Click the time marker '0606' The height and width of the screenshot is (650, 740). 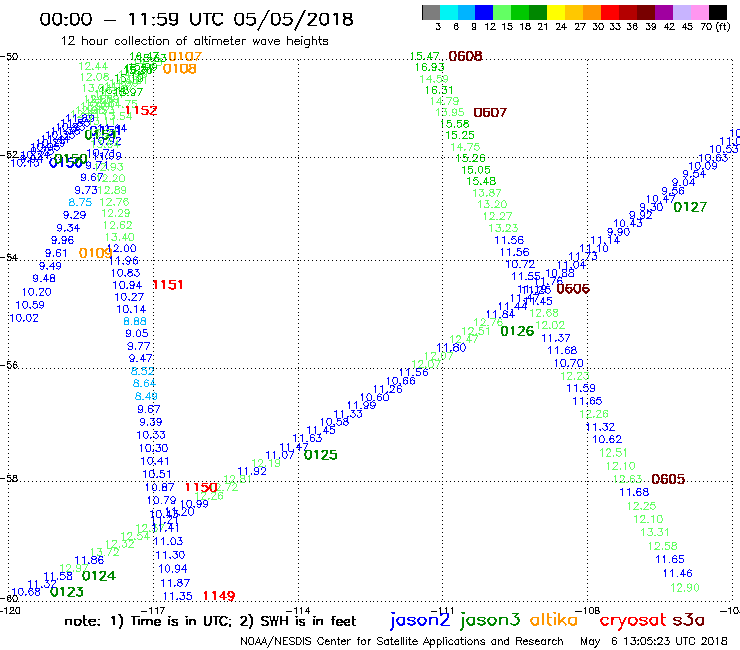(x=573, y=289)
